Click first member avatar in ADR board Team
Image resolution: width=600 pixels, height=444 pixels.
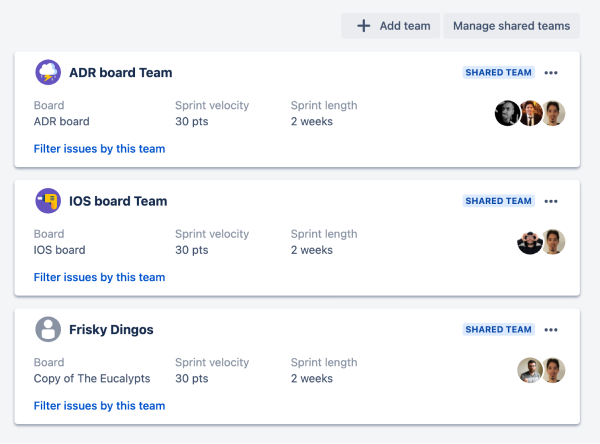507,114
